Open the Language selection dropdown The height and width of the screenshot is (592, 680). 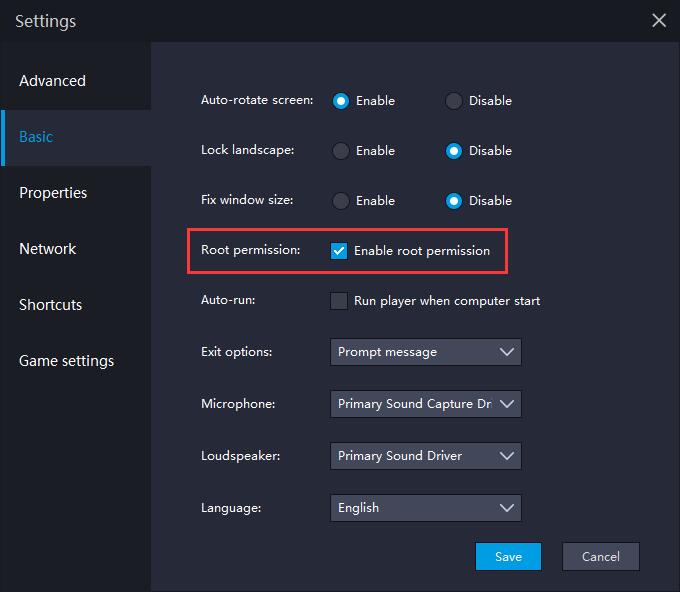(x=425, y=508)
